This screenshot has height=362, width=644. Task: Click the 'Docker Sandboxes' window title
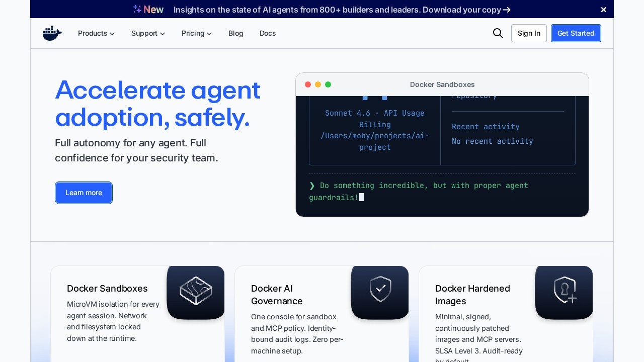coord(442,84)
